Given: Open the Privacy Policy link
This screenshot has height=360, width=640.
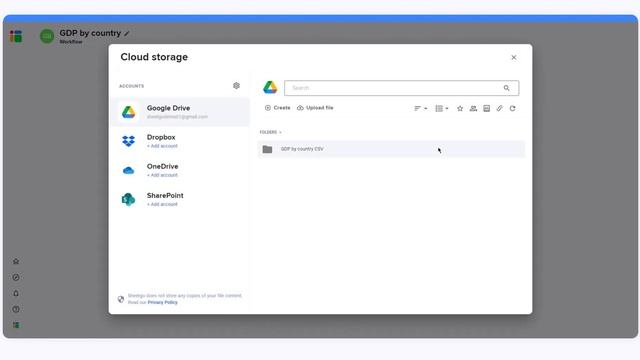Looking at the screenshot, I should coord(162,302).
